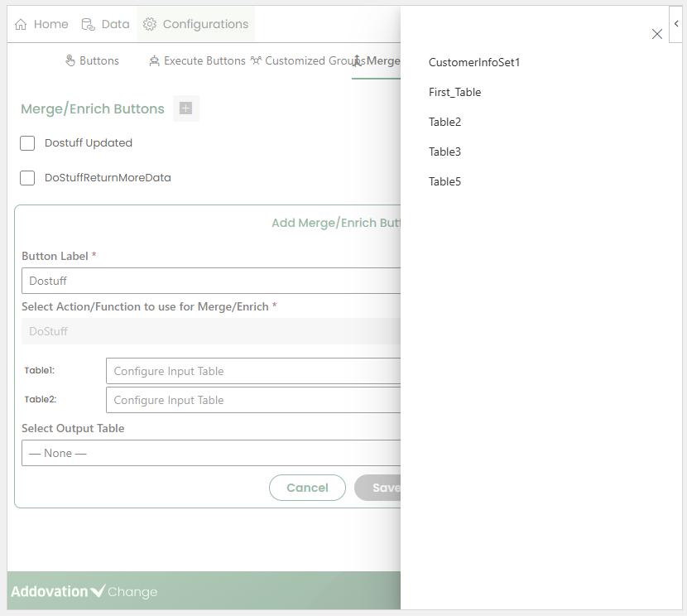Click the Configurations gear icon
This screenshot has width=687, height=616.
pyautogui.click(x=150, y=25)
